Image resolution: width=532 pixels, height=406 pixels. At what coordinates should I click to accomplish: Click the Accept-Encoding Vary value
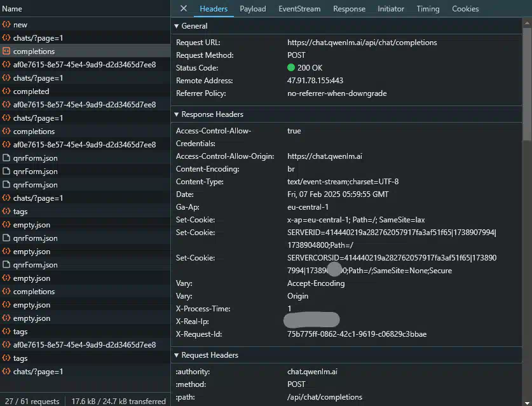[316, 283]
